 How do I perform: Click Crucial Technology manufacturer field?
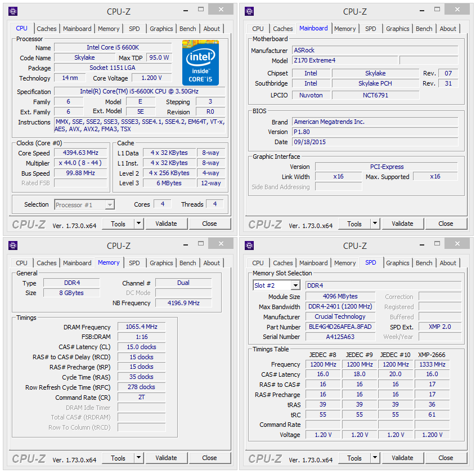point(340,316)
